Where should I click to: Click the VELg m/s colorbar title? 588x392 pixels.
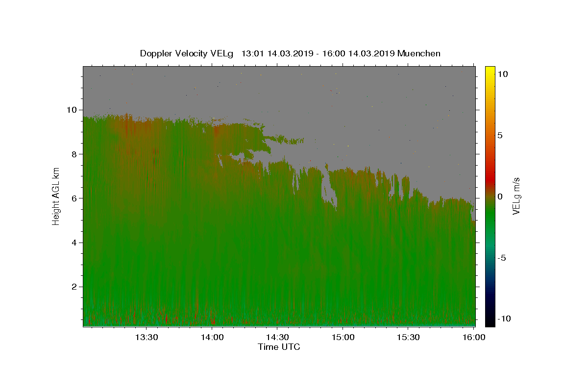point(516,196)
